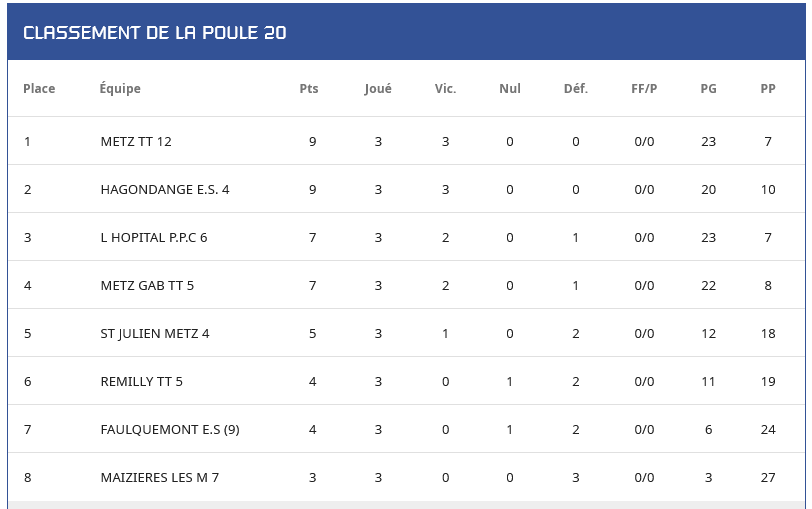This screenshot has width=812, height=509.
Task: Click the FF/P column header
Action: coord(644,89)
